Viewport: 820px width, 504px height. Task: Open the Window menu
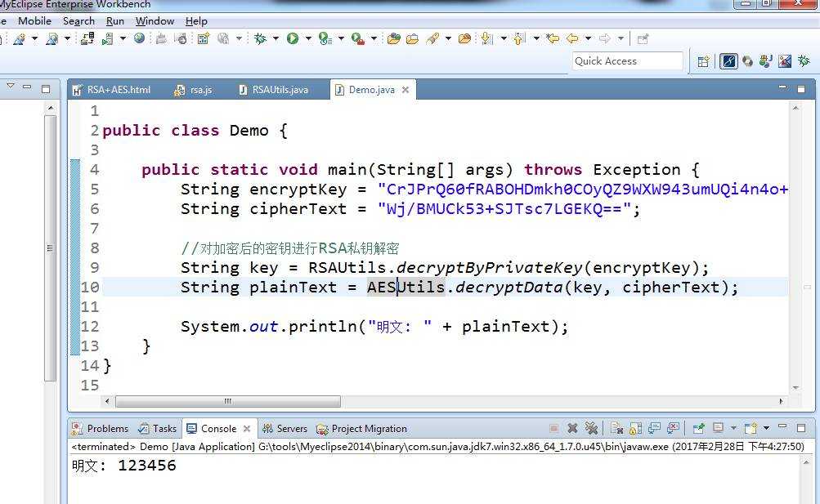pyautogui.click(x=155, y=21)
